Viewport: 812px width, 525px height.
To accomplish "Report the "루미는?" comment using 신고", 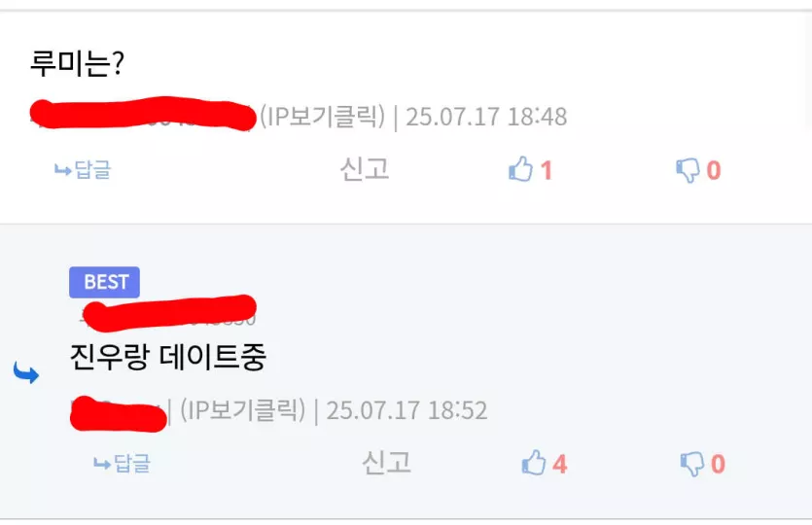I will (x=365, y=169).
